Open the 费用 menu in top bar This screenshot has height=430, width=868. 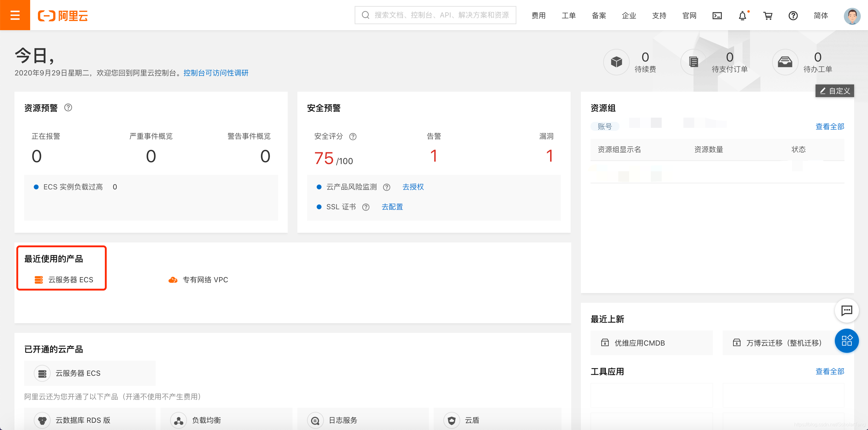tap(538, 15)
